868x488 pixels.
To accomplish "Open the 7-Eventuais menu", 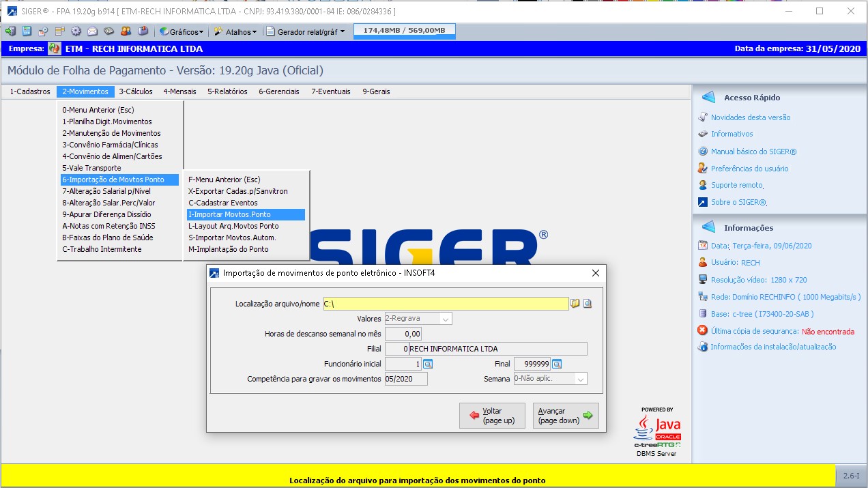I will coord(331,91).
